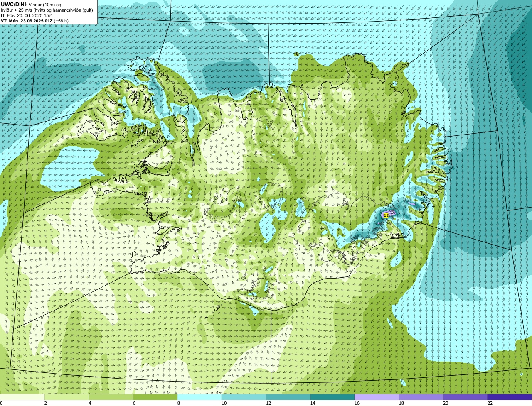Click the legend label '6'
This screenshot has width=532, height=406.
click(x=134, y=403)
